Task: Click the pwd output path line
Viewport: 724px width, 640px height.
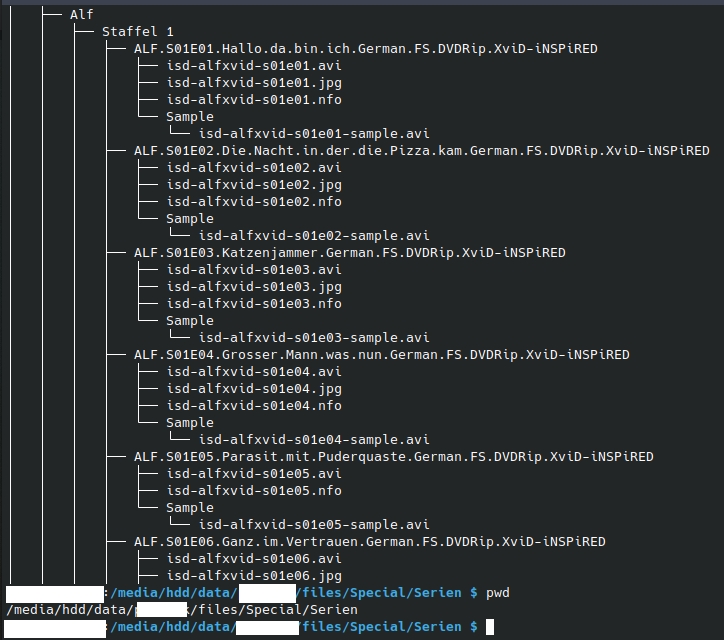Action: (182, 610)
